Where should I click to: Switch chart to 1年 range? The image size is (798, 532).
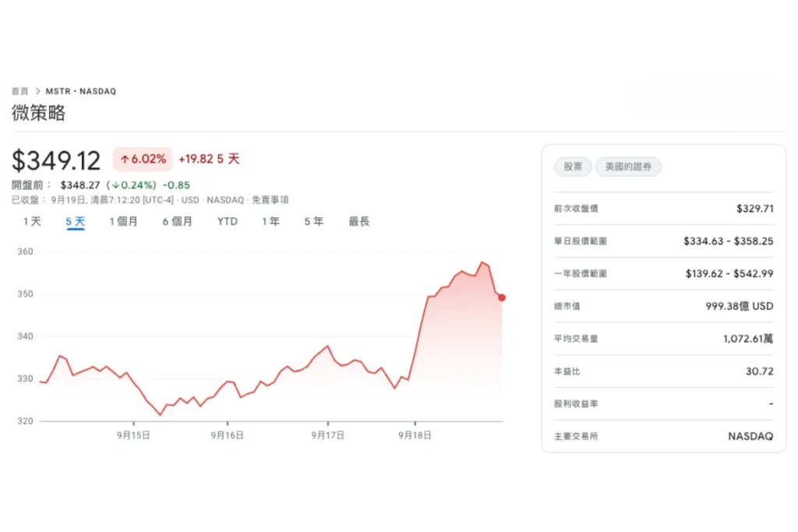point(270,222)
